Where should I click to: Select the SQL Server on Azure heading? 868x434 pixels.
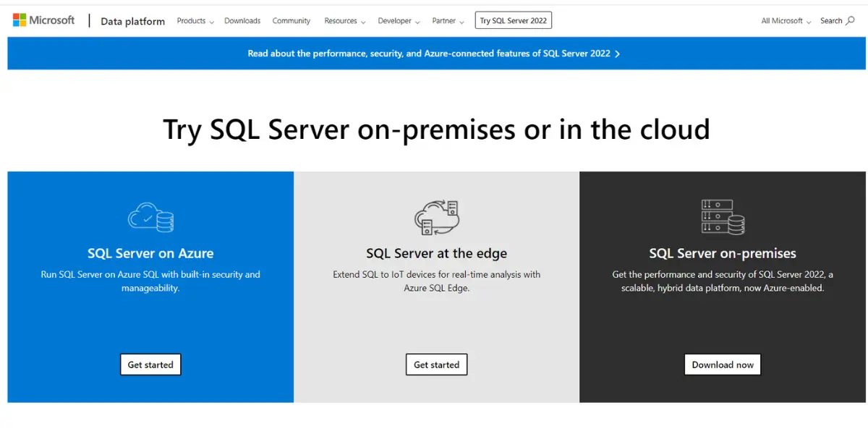150,253
